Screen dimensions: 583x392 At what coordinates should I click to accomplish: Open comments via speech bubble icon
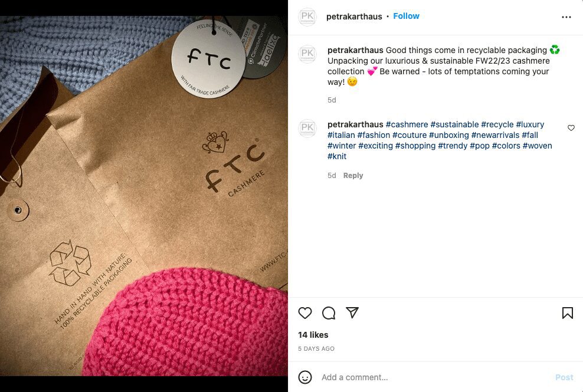coord(329,313)
